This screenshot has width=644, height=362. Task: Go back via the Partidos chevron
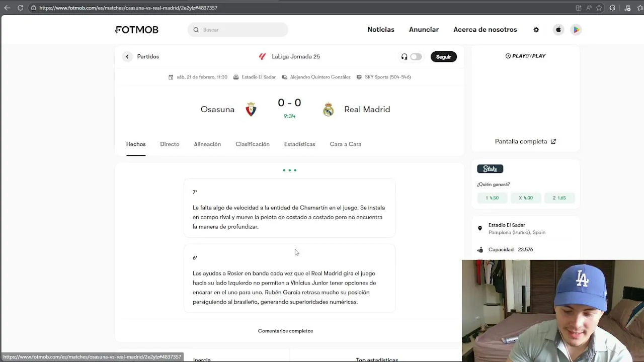point(127,57)
